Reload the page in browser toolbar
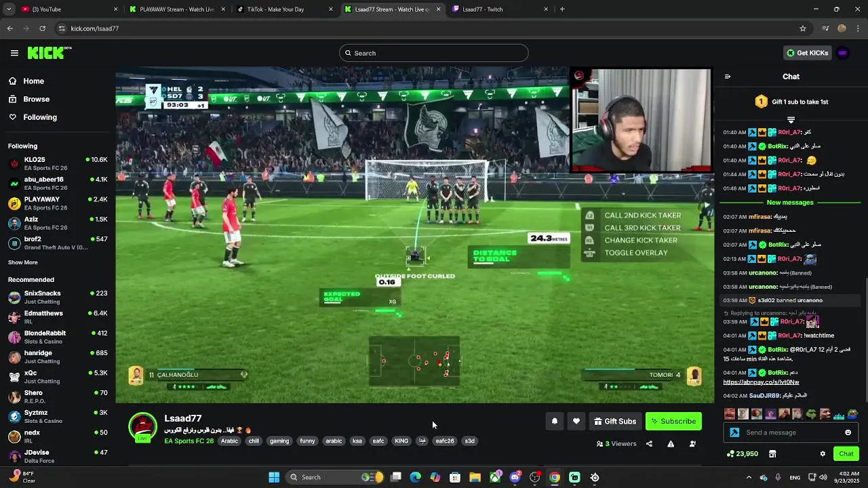This screenshot has width=868, height=488. click(42, 28)
